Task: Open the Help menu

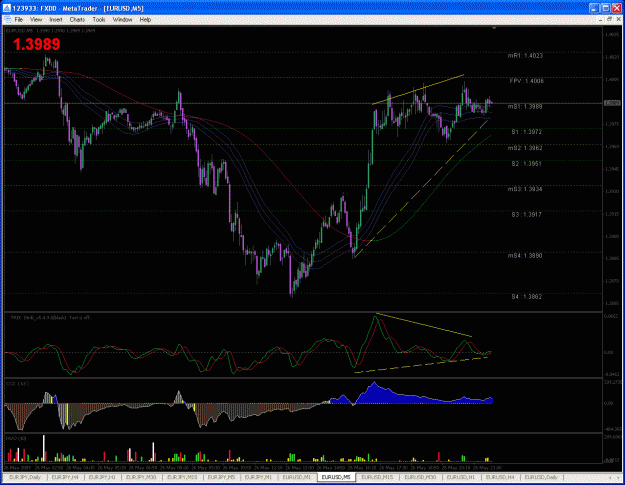Action: (145, 20)
